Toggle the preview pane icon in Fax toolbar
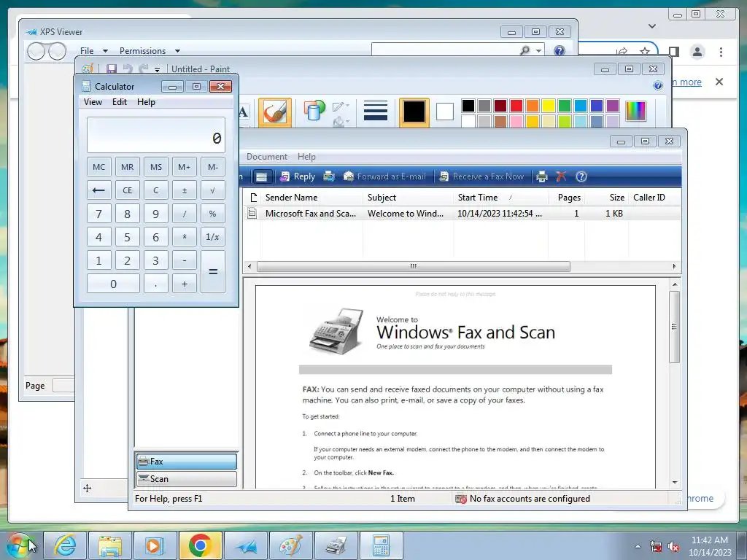Screen dimensions: 747x560 [262, 176]
